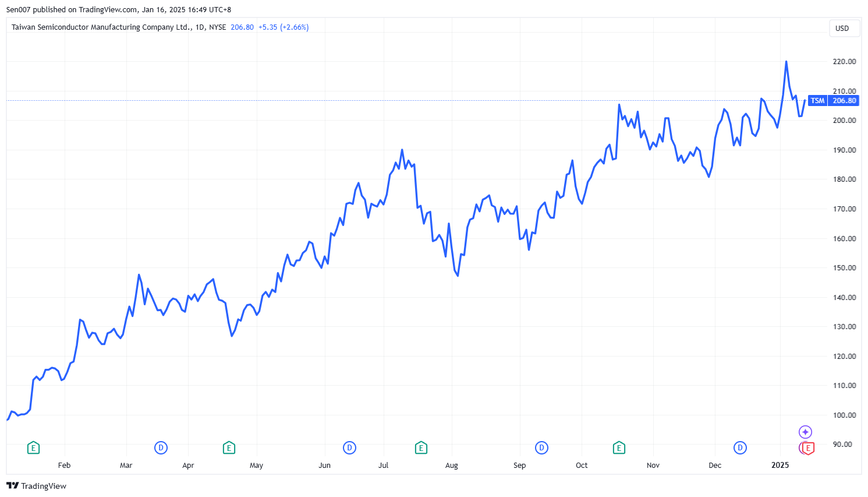This screenshot has width=868, height=497.
Task: Click the earnings marker in mid-October
Action: (619, 447)
